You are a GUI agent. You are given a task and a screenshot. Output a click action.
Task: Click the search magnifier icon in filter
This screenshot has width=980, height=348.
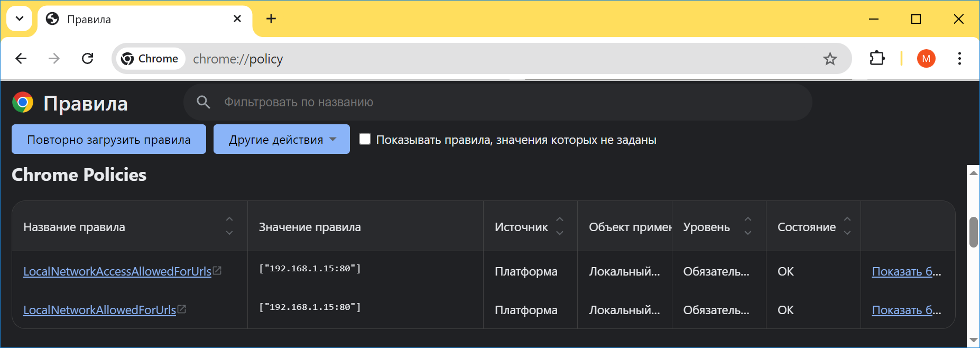pos(204,102)
